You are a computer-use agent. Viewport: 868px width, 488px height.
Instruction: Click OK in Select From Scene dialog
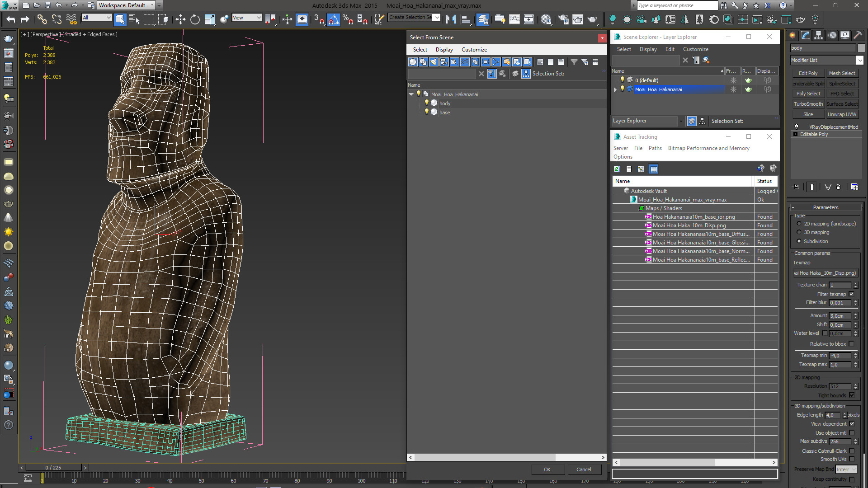point(547,469)
